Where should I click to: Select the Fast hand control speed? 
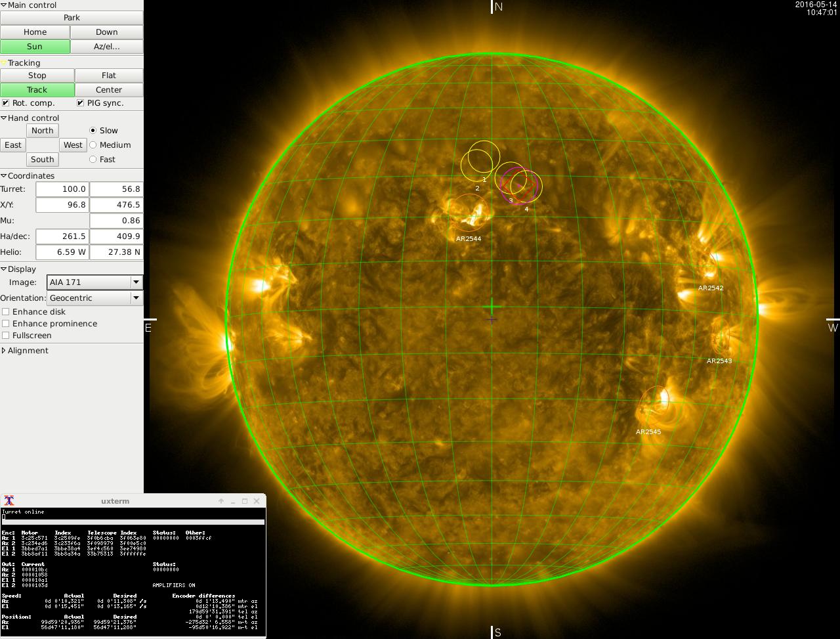point(93,160)
